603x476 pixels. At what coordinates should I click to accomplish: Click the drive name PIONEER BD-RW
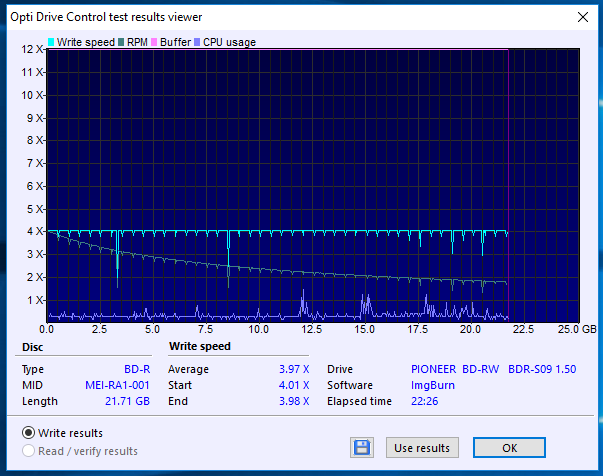tap(455, 369)
